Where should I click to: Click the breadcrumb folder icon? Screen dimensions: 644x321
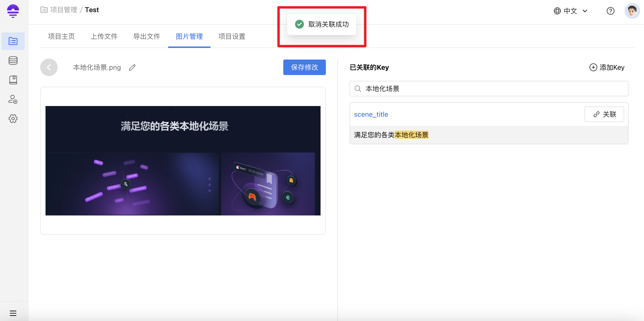pos(44,10)
